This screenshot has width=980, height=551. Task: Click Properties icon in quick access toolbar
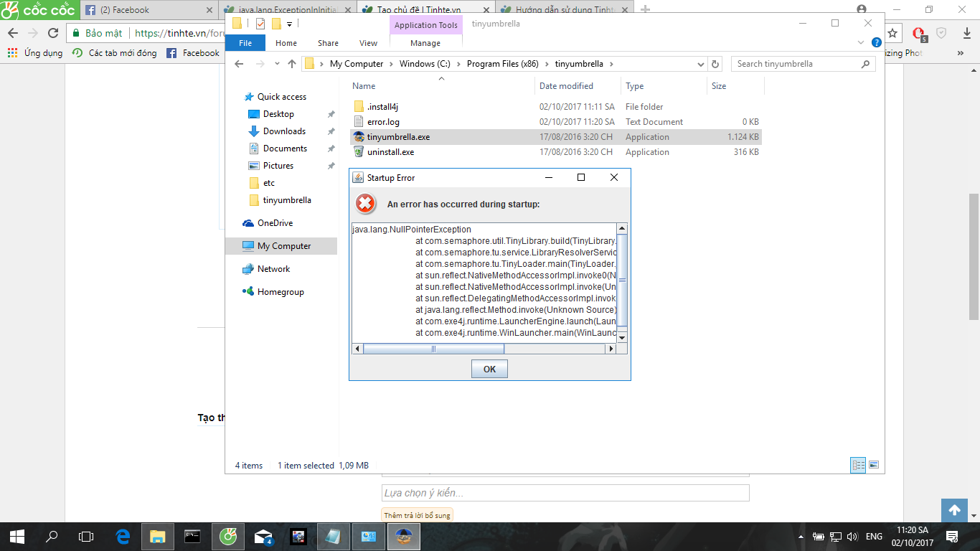(260, 24)
